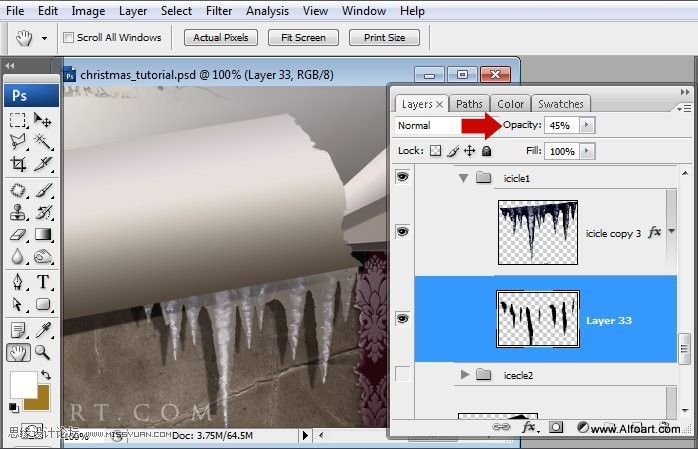Swap foreground and background colors
698x449 pixels.
tap(45, 375)
